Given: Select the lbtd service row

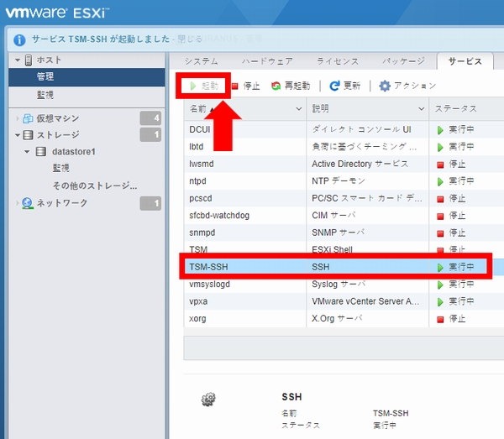Looking at the screenshot, I should [344, 147].
